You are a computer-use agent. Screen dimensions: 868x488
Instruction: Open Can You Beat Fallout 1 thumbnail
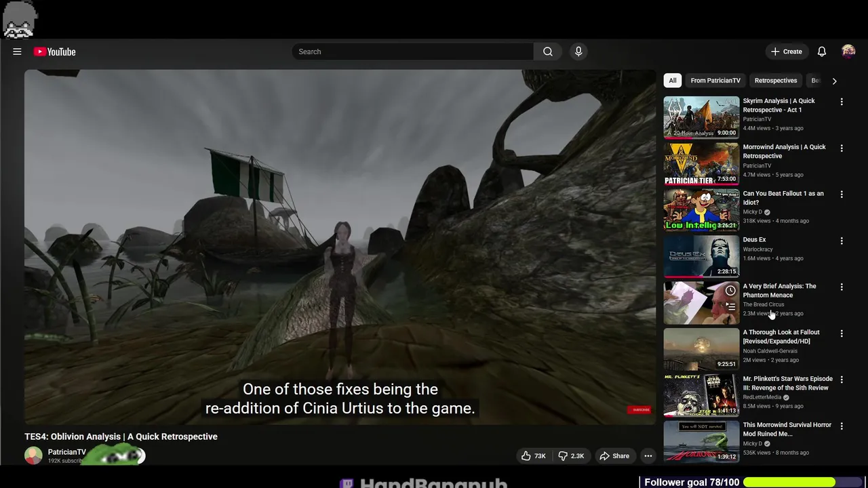click(x=701, y=210)
